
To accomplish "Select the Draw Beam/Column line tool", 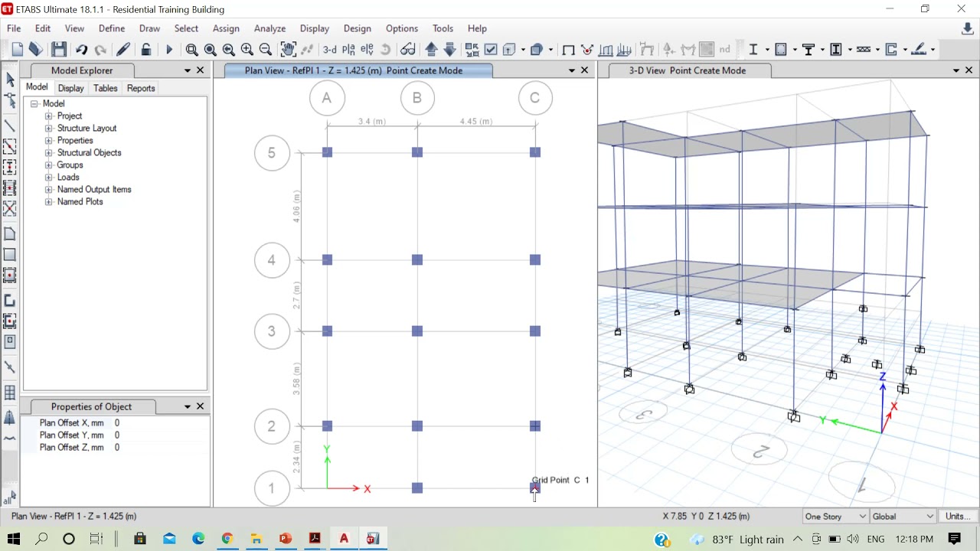I will 10,126.
